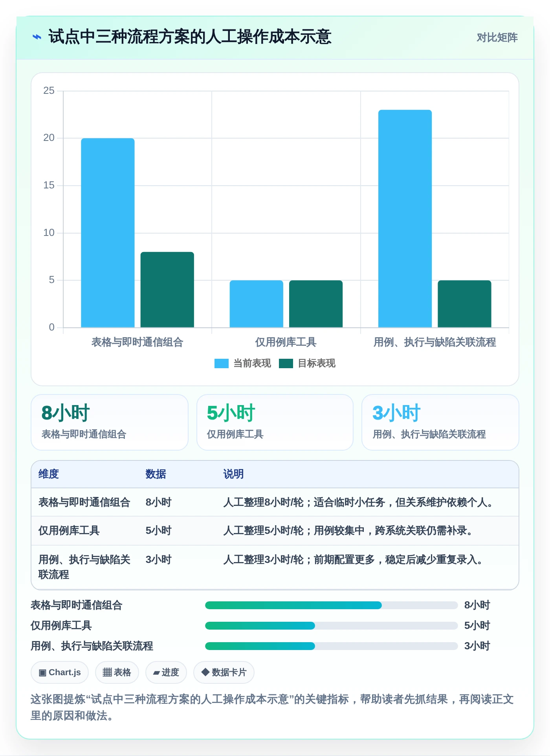Click the 当前表现 bar for 用例、执行与缺陷关联流程
Image resolution: width=550 pixels, height=756 pixels.
pyautogui.click(x=405, y=219)
